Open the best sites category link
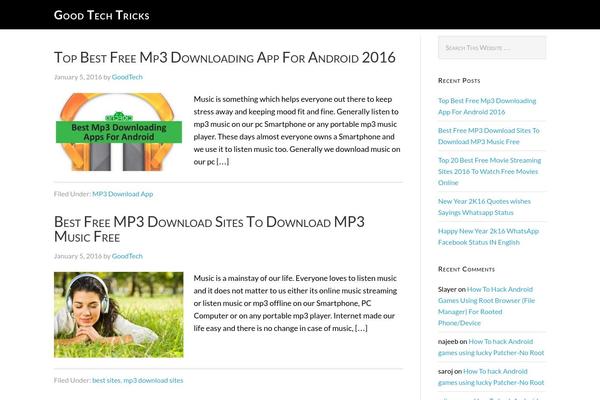Viewport: 600px width, 400px height. (x=106, y=380)
